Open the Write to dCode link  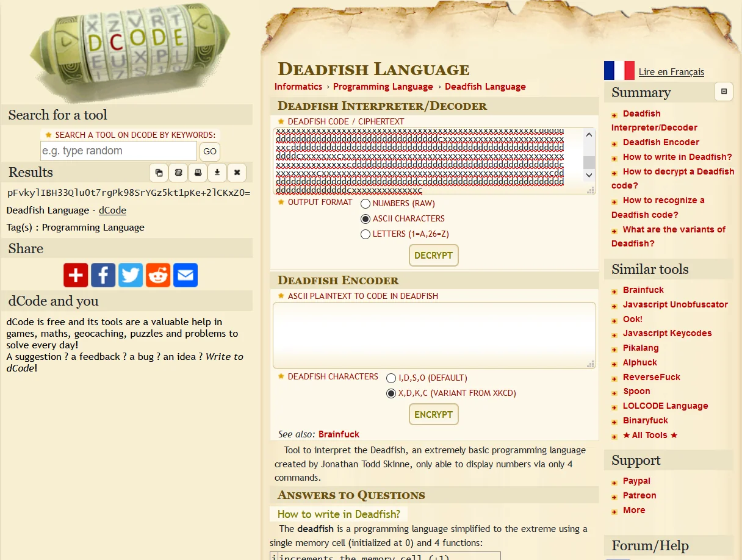tap(124, 362)
